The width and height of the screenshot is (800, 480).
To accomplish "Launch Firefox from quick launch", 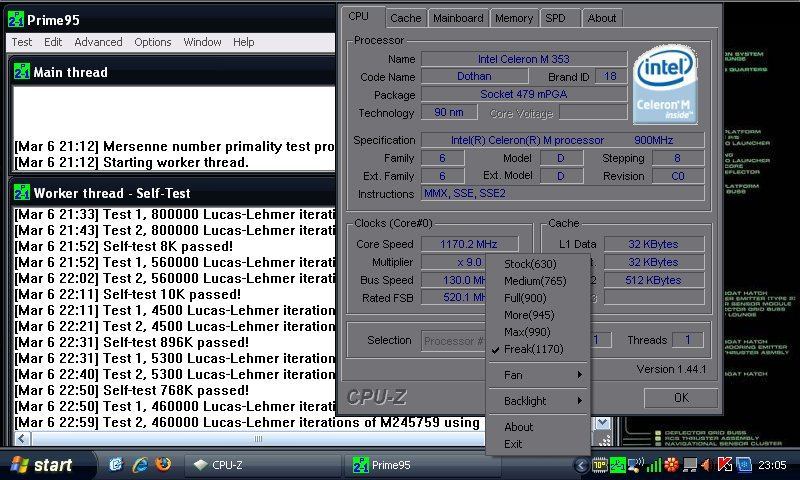I will tap(163, 465).
